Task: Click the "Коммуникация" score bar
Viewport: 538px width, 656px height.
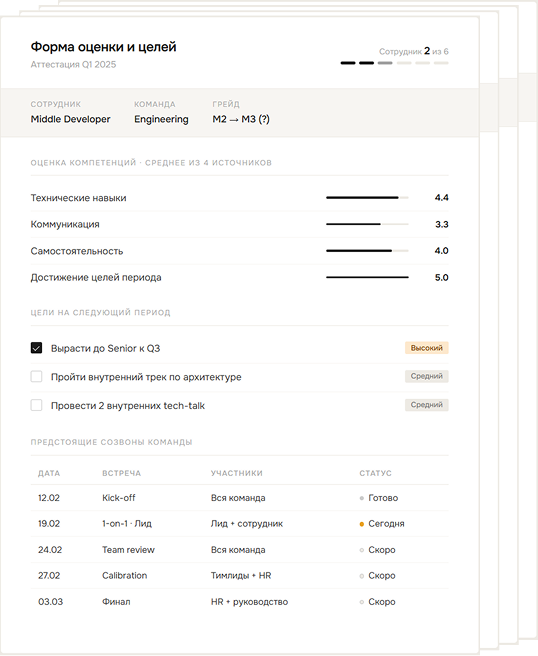Action: click(367, 224)
